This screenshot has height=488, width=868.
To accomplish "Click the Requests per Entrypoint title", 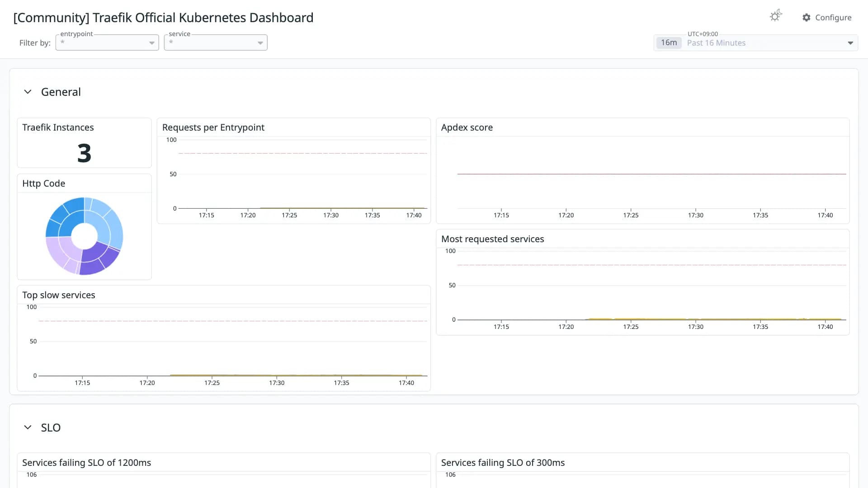I will 213,127.
